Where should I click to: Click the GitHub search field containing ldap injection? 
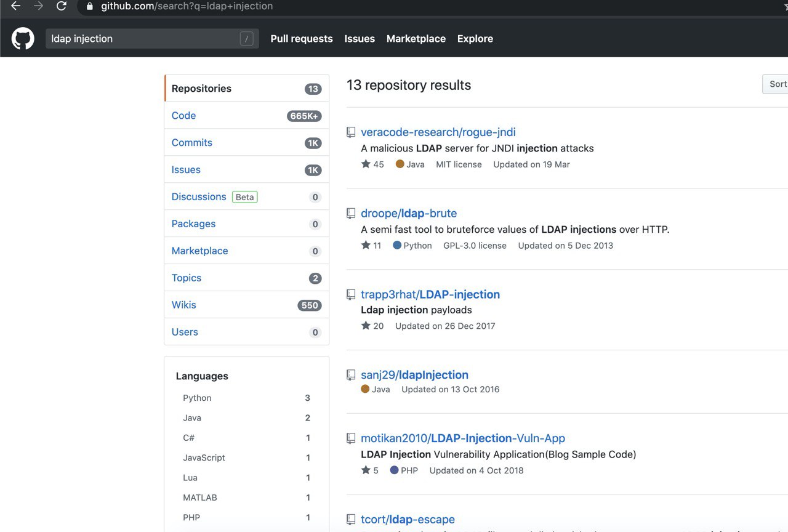[152, 39]
